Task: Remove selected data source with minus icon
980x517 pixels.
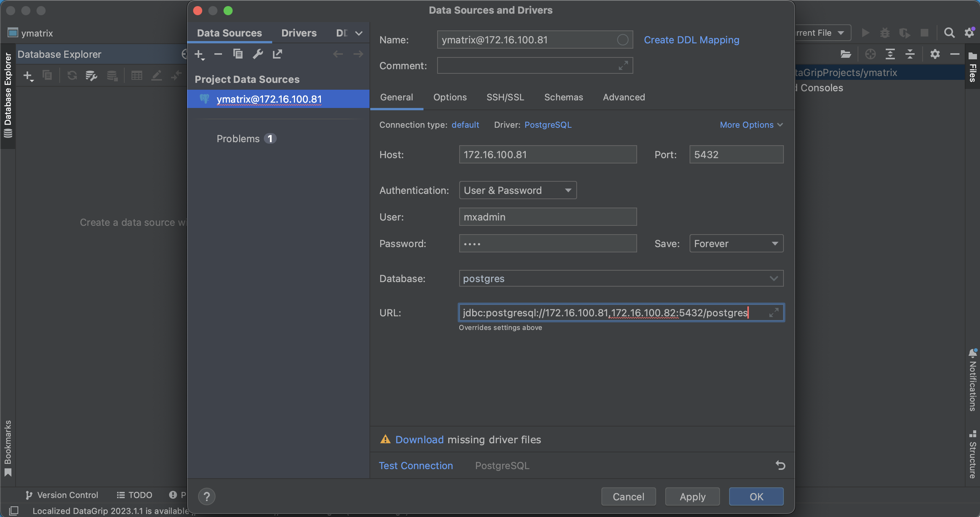Action: click(218, 54)
